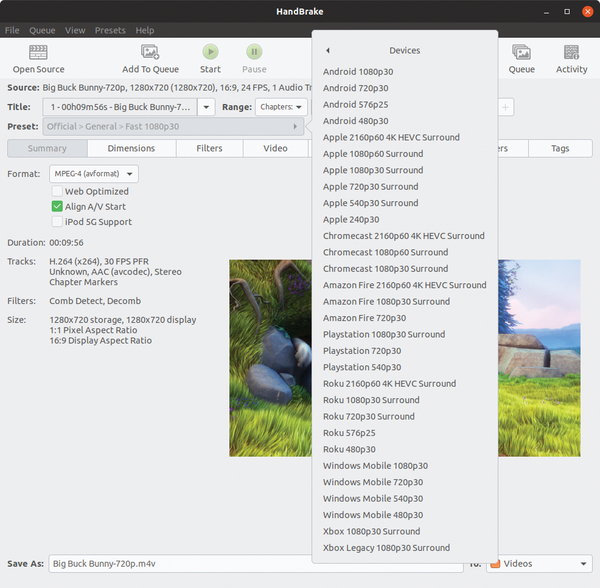Select Android 480p30 preset
Screen dimensions: 600x588
click(x=405, y=121)
